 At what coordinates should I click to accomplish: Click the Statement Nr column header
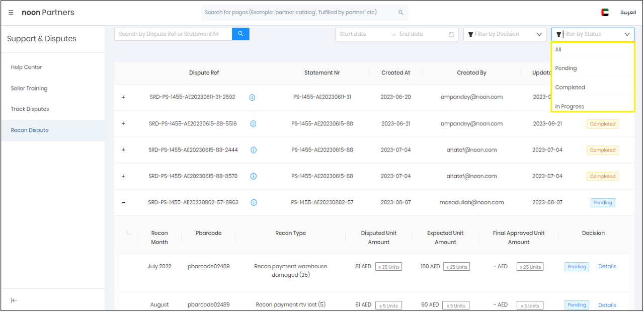coord(322,73)
